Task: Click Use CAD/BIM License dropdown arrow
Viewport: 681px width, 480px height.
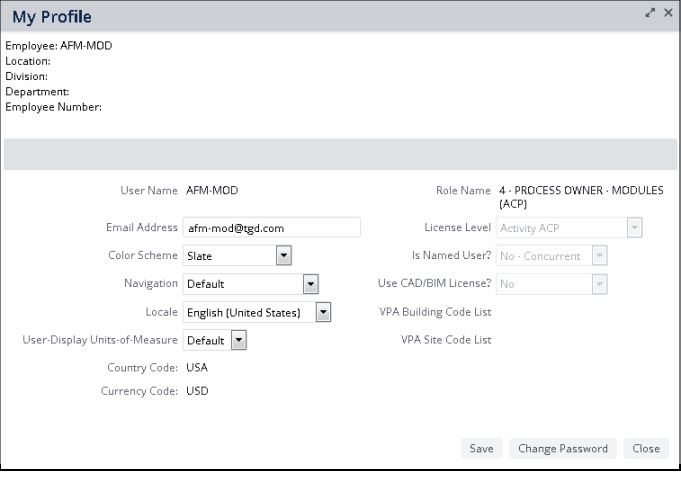Action: (599, 284)
